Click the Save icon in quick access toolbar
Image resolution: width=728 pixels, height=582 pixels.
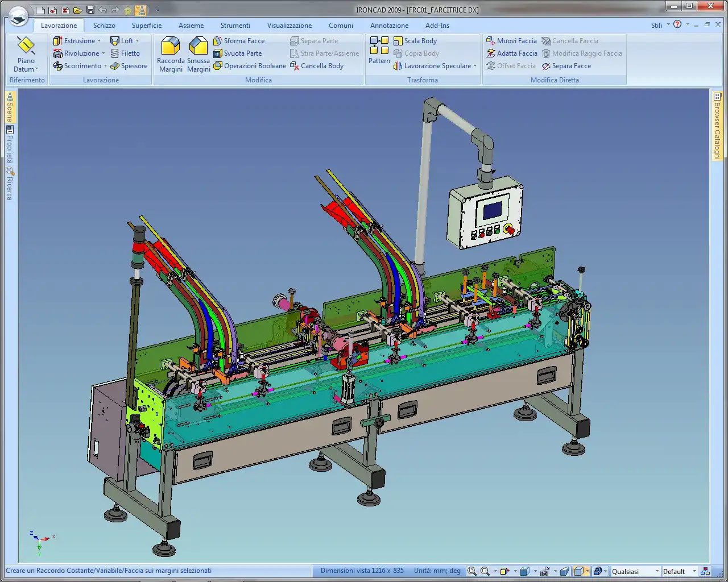pos(90,10)
